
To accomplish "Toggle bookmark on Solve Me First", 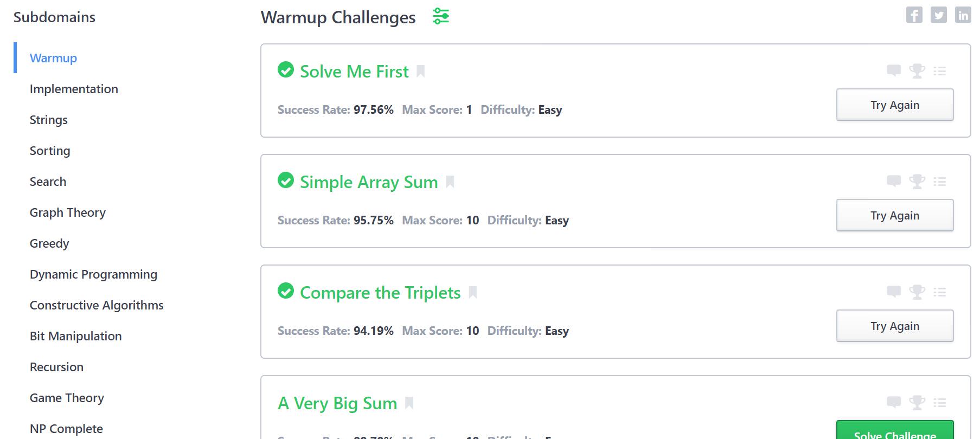I will [421, 71].
